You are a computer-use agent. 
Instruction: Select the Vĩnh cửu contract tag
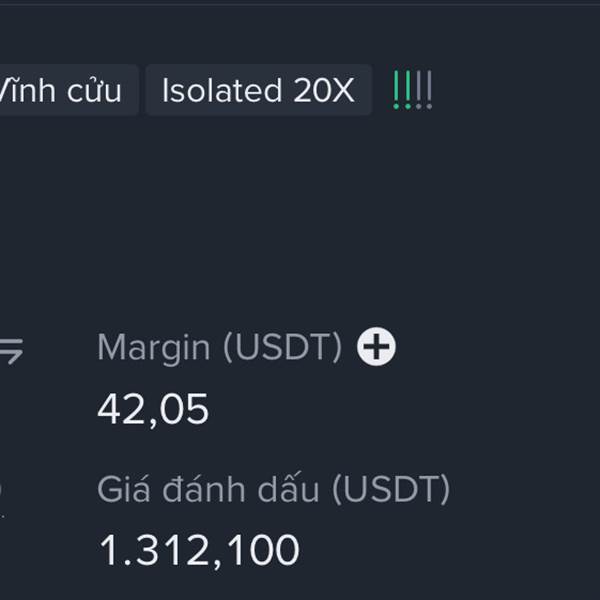62,91
